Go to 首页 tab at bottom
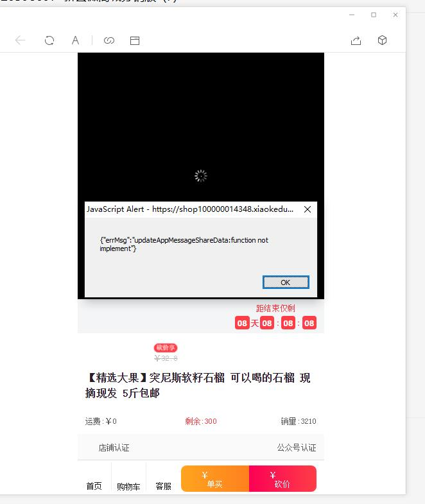Image resolution: width=425 pixels, height=504 pixels. pos(94,485)
